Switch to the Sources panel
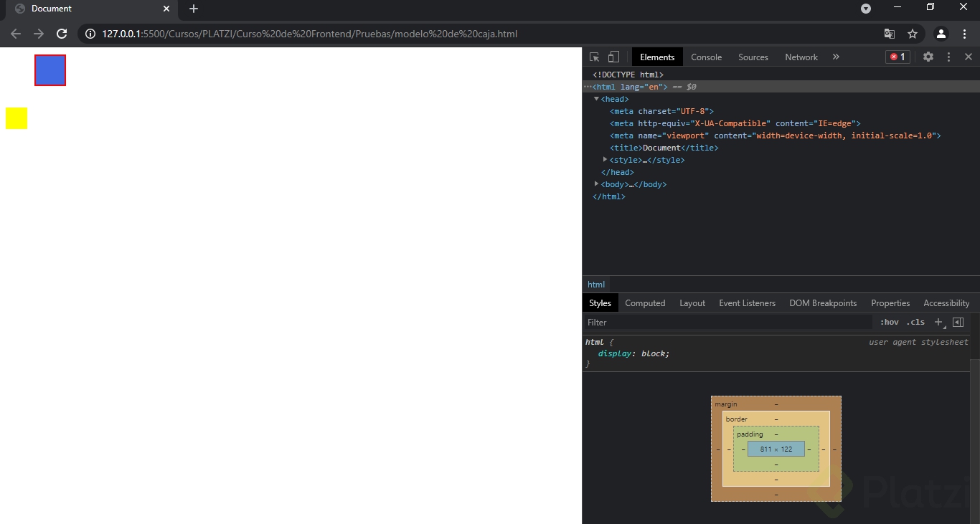The height and width of the screenshot is (524, 980). (753, 57)
